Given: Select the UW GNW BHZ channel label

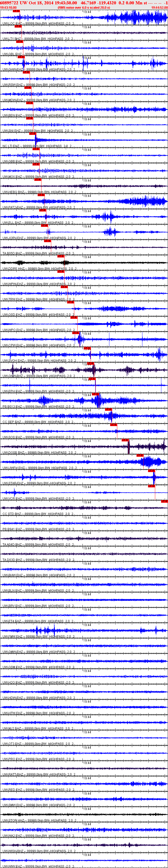Looking at the screenshot, I should [38, 376].
